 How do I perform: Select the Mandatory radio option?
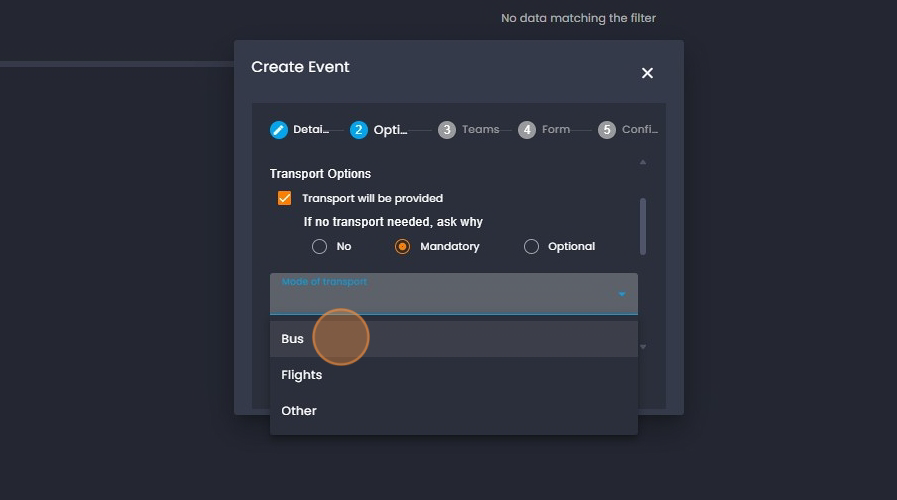402,246
